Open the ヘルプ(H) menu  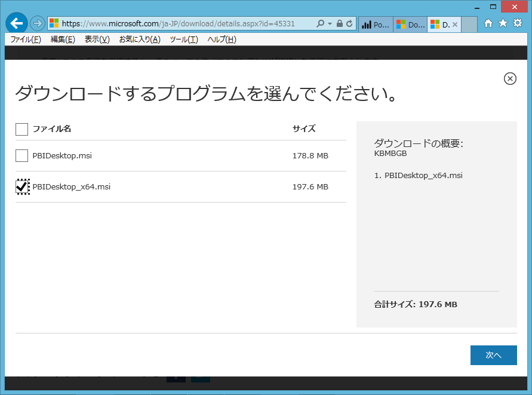222,39
